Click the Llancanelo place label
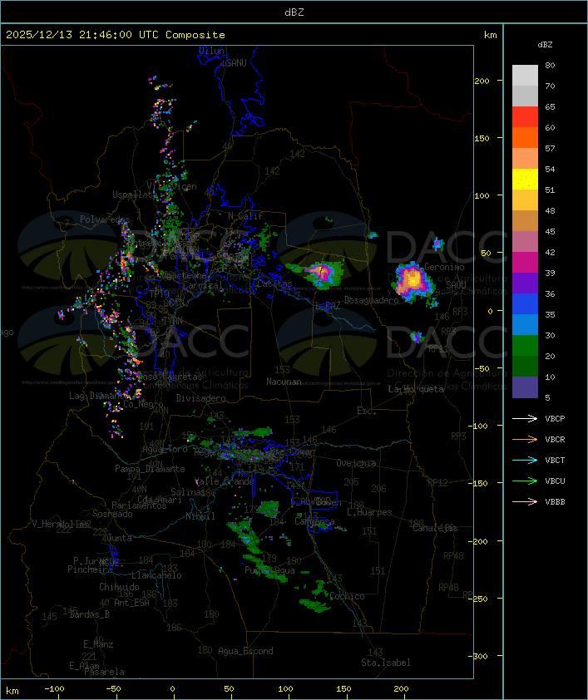 156,575
